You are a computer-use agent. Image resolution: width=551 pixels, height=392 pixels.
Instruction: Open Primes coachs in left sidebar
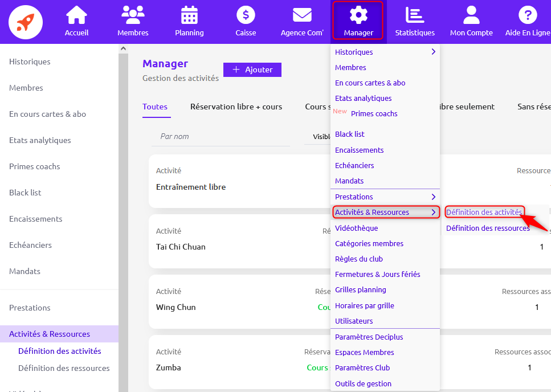coord(34,166)
